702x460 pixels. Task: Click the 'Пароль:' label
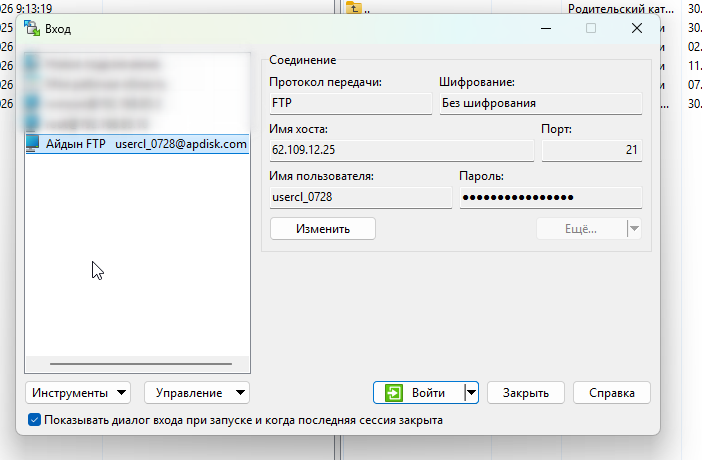coord(481,176)
